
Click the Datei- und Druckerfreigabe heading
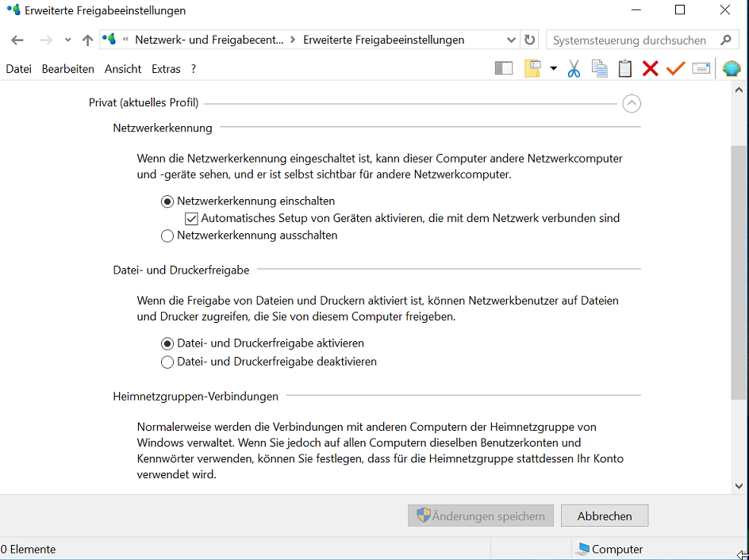(181, 270)
